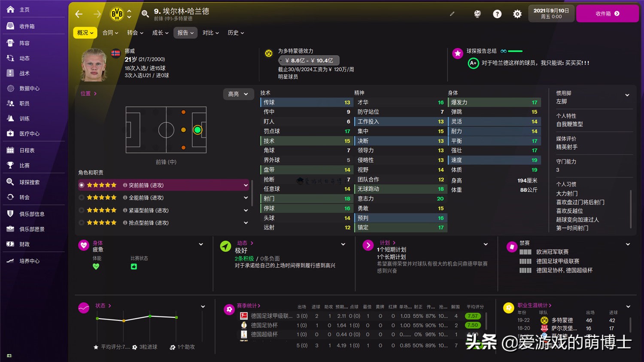Select the 紧逼型前锋 (进攻) role radio button
Viewport: 644px width, 362px height.
pyautogui.click(x=82, y=210)
